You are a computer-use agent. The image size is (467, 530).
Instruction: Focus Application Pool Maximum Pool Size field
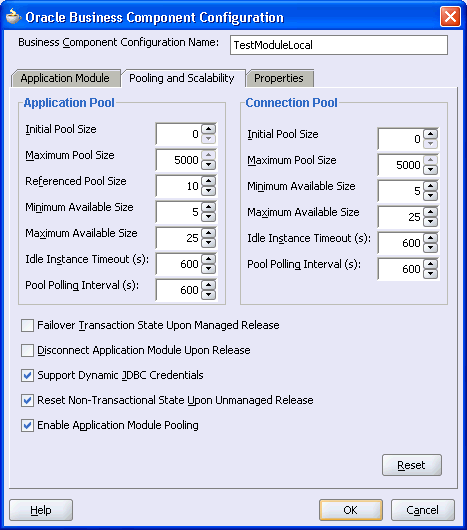[x=179, y=160]
